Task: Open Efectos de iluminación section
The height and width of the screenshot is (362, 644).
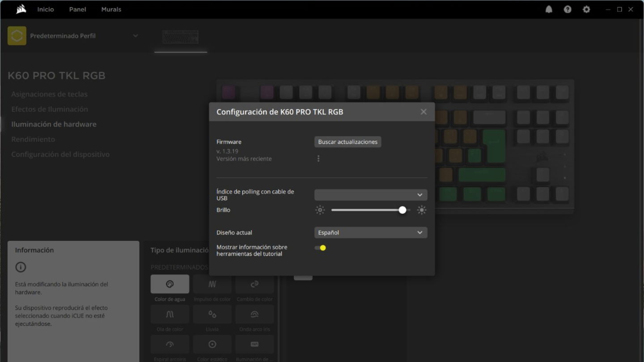Action: [50, 109]
